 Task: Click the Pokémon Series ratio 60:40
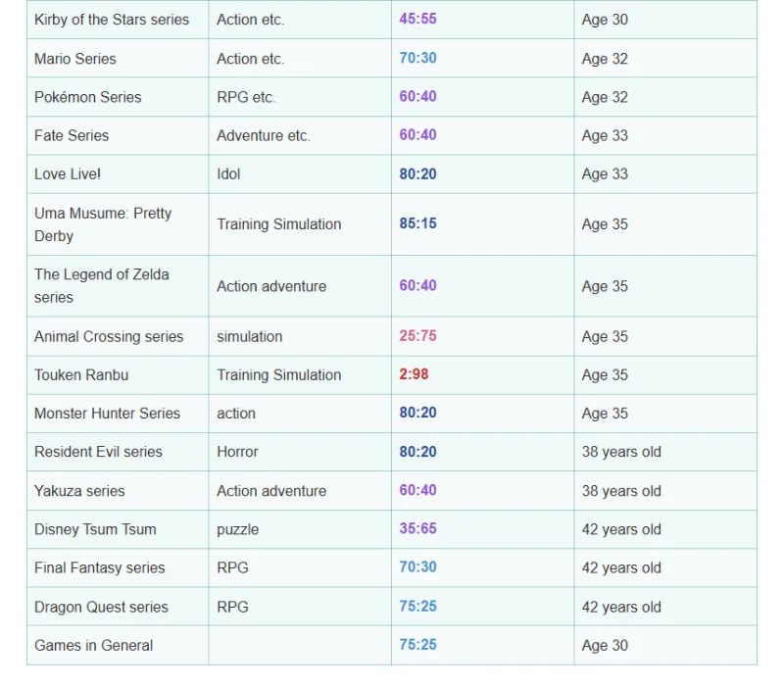[x=417, y=96]
